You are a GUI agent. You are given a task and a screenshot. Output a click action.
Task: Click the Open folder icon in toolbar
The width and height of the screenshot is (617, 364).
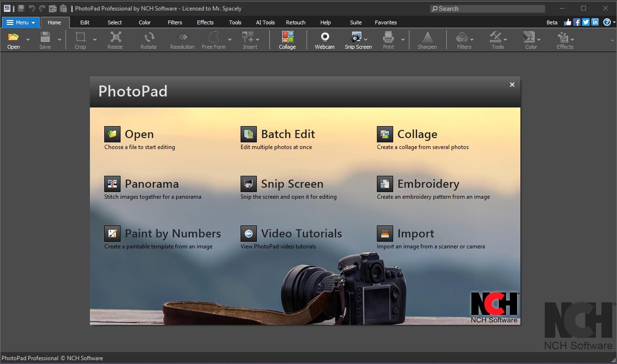pyautogui.click(x=13, y=37)
